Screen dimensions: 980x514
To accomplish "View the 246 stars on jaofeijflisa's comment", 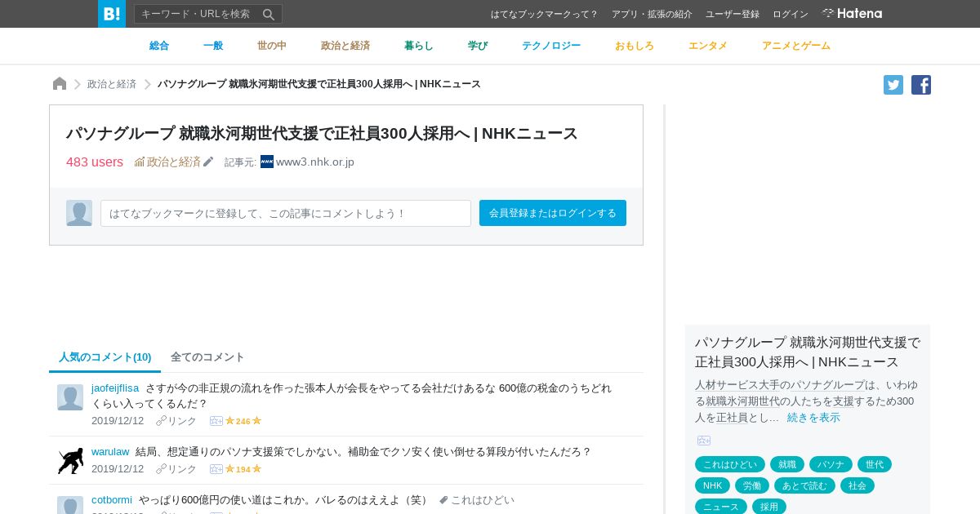I will (243, 421).
